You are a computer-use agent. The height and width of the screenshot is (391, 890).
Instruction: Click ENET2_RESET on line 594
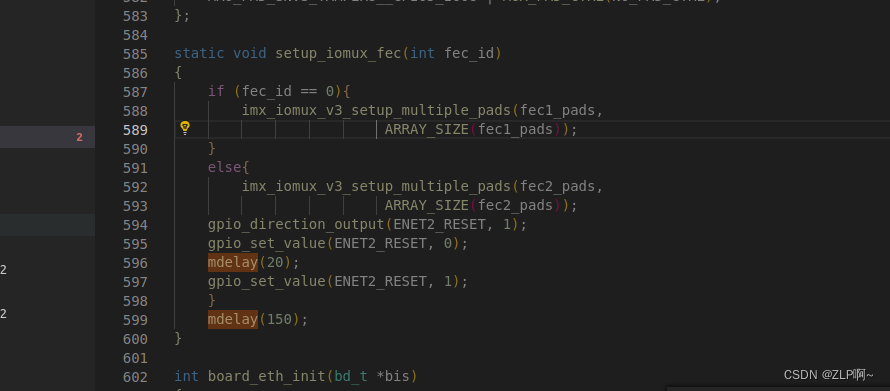(440, 225)
